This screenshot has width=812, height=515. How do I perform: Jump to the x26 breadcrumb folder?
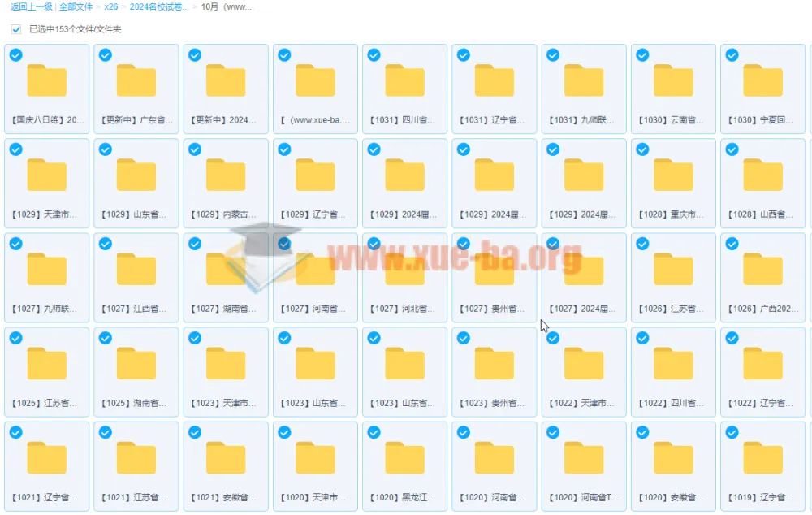click(x=111, y=6)
